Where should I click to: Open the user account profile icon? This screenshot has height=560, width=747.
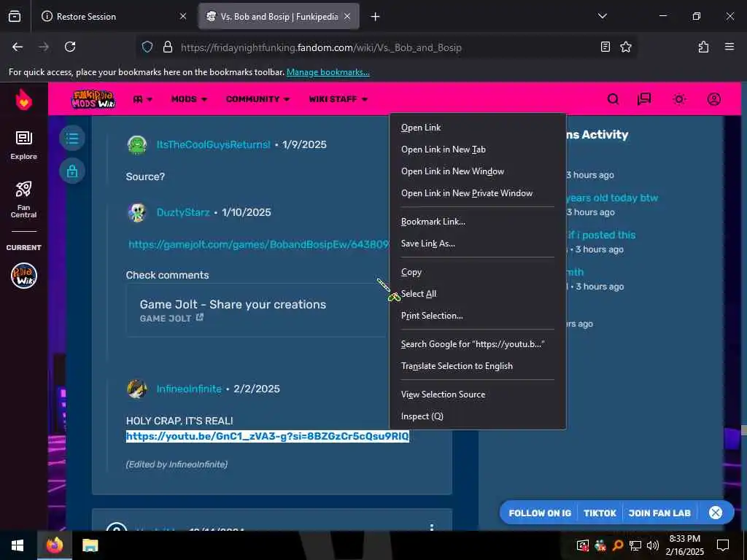(713, 99)
